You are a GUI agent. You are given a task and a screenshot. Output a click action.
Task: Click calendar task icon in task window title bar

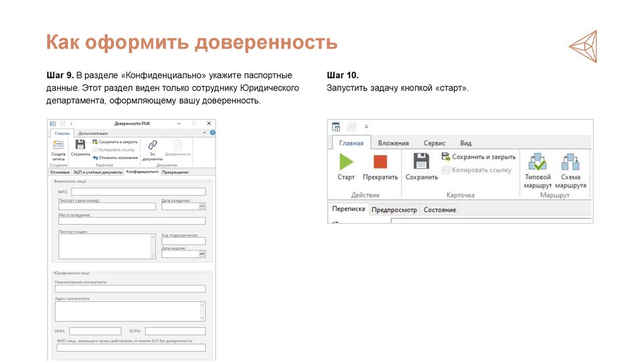336,126
